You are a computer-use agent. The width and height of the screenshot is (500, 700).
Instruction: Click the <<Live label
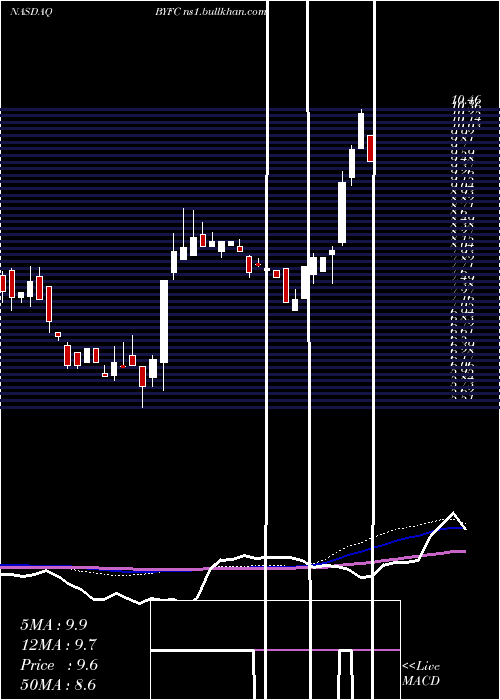coord(421,667)
